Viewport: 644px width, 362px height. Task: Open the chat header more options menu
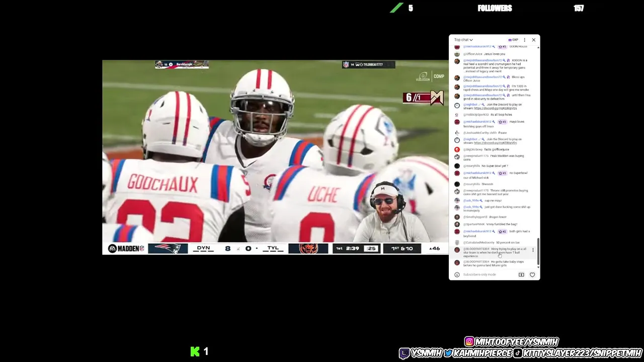(x=524, y=40)
